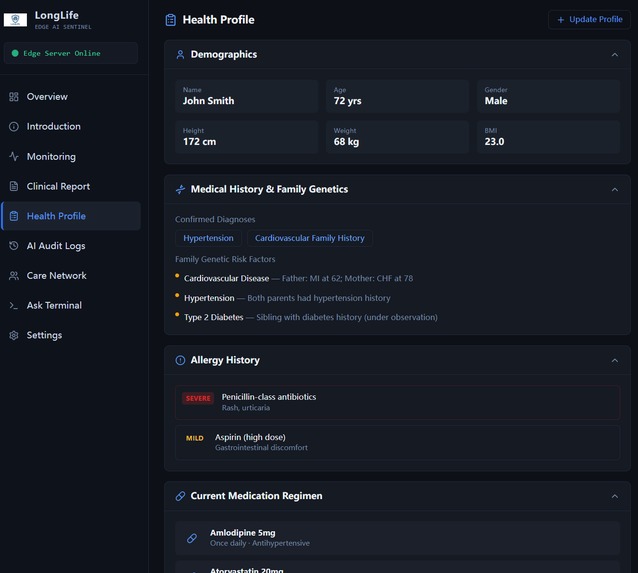638x573 pixels.
Task: Go to Introduction
Action: tap(71, 127)
